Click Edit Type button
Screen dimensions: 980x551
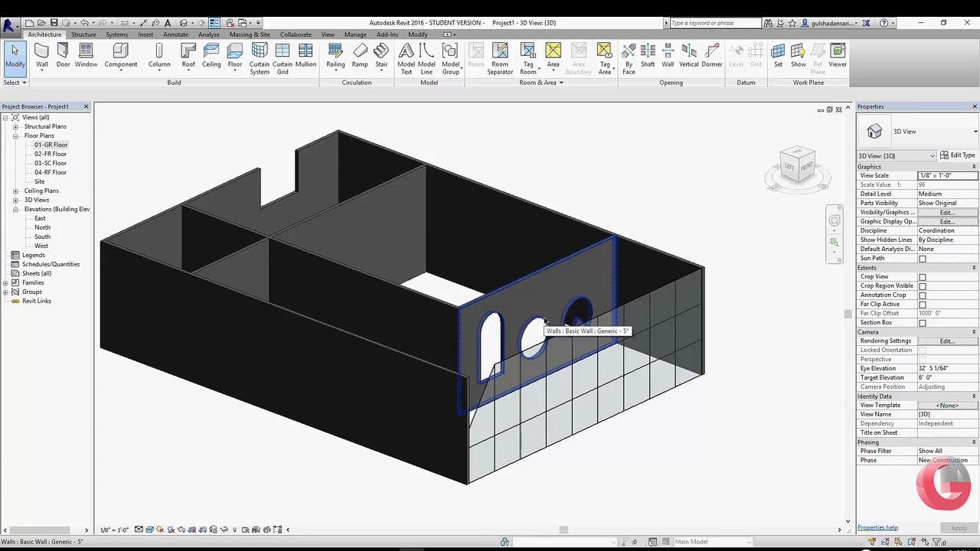click(x=958, y=155)
